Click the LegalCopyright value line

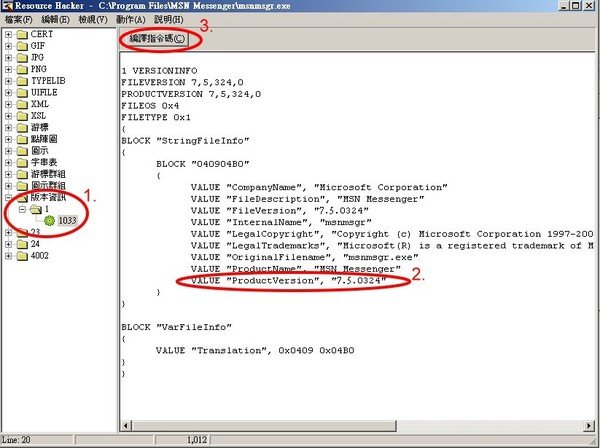pyautogui.click(x=392, y=234)
